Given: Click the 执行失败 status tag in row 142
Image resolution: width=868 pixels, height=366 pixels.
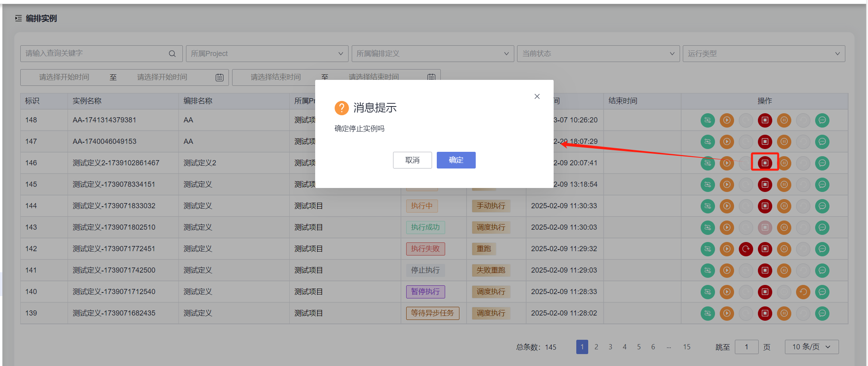Looking at the screenshot, I should coord(425,249).
